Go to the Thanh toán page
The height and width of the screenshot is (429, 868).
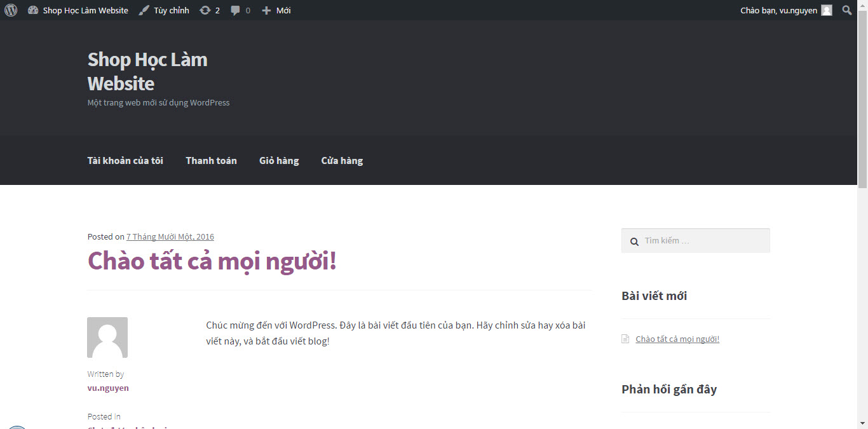point(211,161)
